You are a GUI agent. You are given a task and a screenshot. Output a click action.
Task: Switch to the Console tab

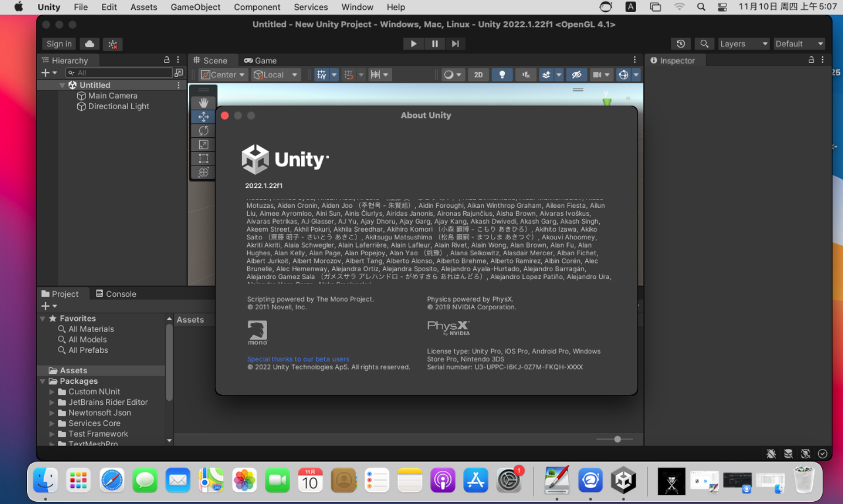[x=116, y=294]
